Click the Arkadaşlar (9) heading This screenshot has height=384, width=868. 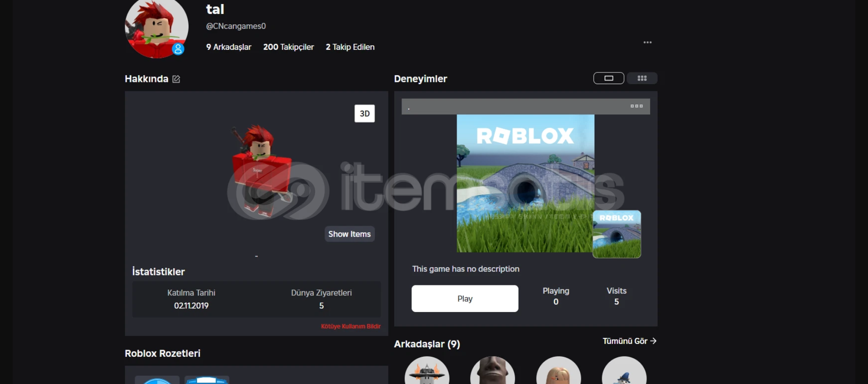(x=427, y=344)
